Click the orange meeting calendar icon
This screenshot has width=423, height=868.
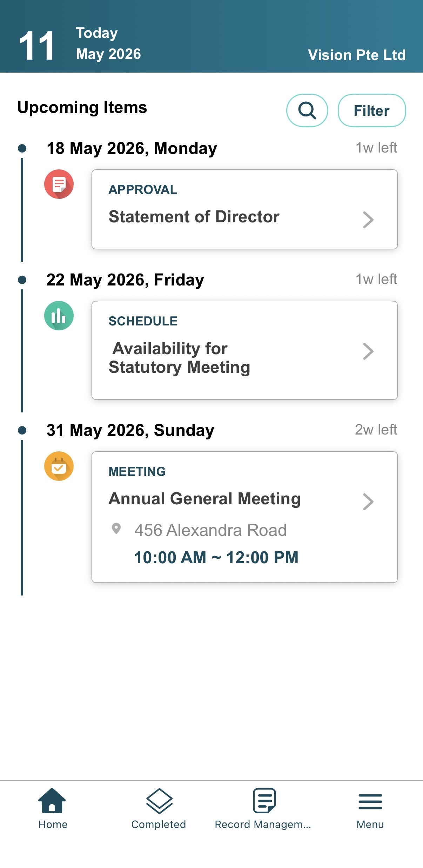59,466
